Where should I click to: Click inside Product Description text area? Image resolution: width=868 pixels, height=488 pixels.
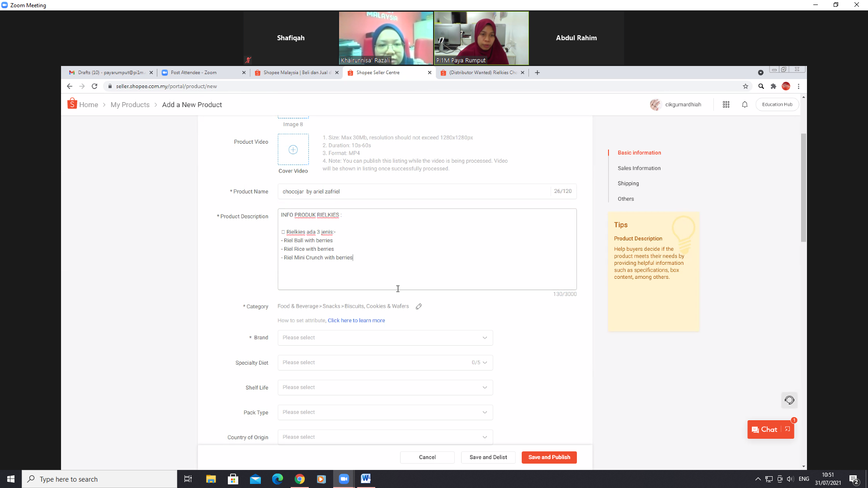(427, 249)
